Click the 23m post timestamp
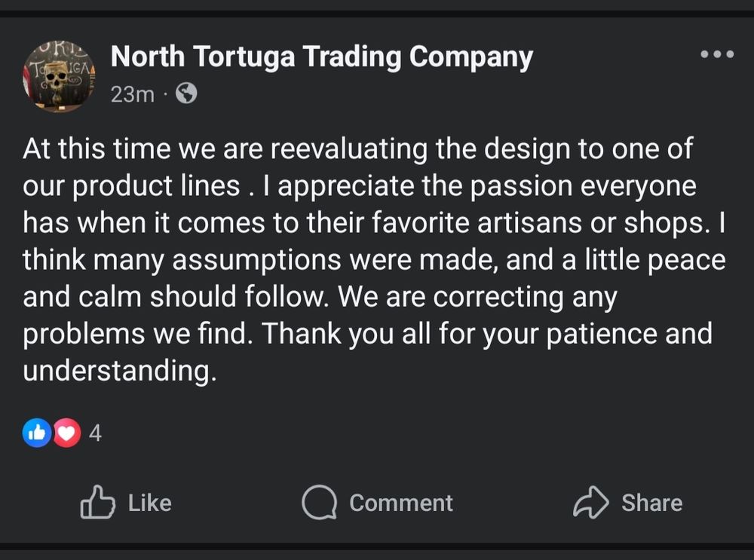Screen dimensions: 754x560 [132, 94]
